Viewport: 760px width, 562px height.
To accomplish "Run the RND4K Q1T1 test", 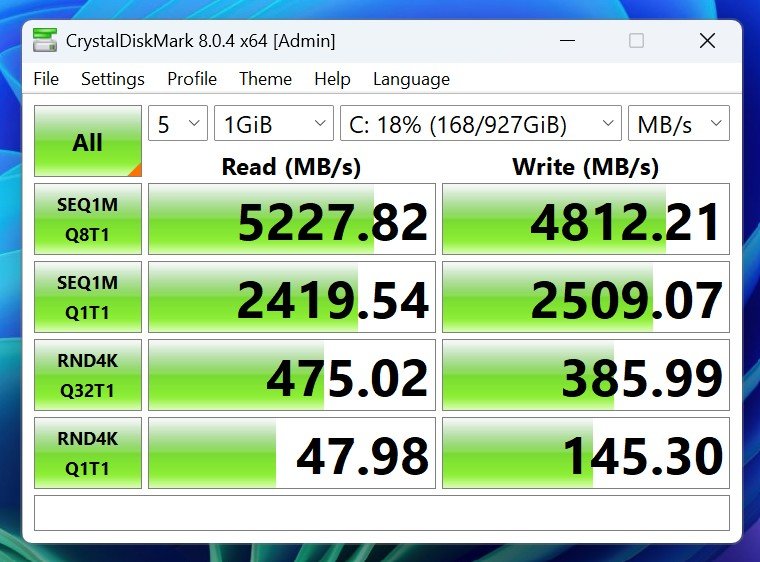I will pos(88,453).
